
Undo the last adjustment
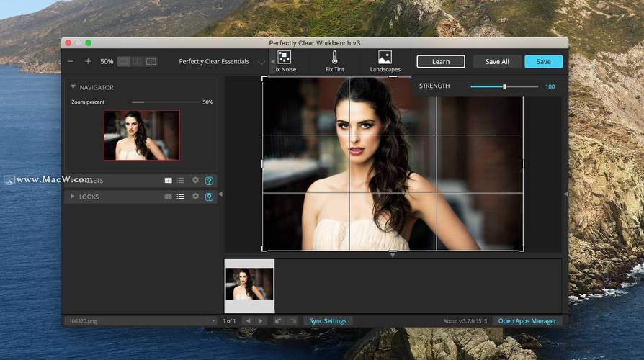279,321
